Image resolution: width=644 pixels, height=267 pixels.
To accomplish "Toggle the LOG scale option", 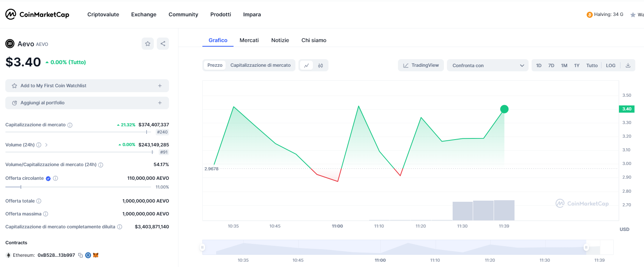I will pos(611,66).
